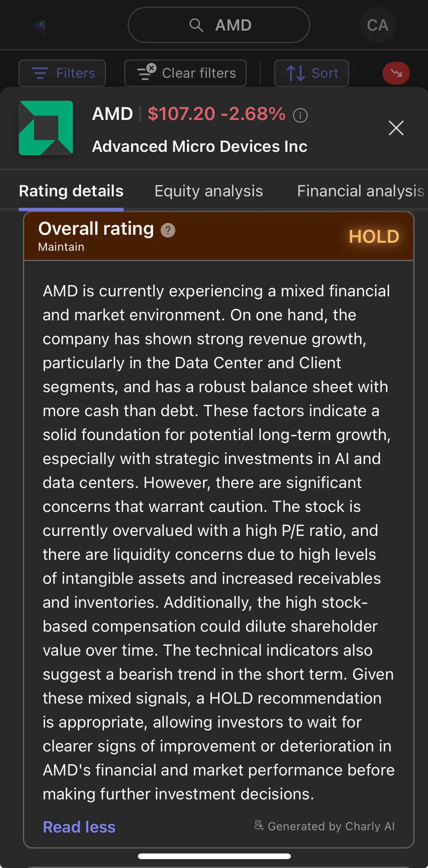428x868 pixels.
Task: Open the CA profile avatar
Action: (x=377, y=25)
